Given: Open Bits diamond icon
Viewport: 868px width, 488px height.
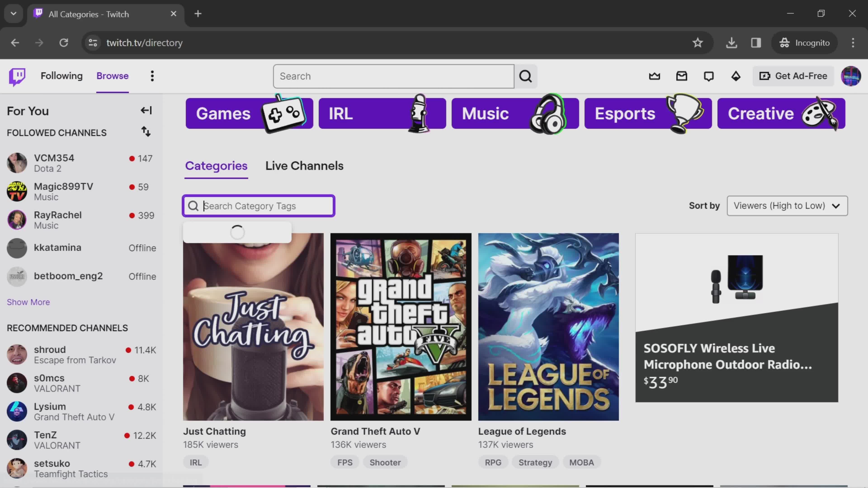Looking at the screenshot, I should (736, 76).
